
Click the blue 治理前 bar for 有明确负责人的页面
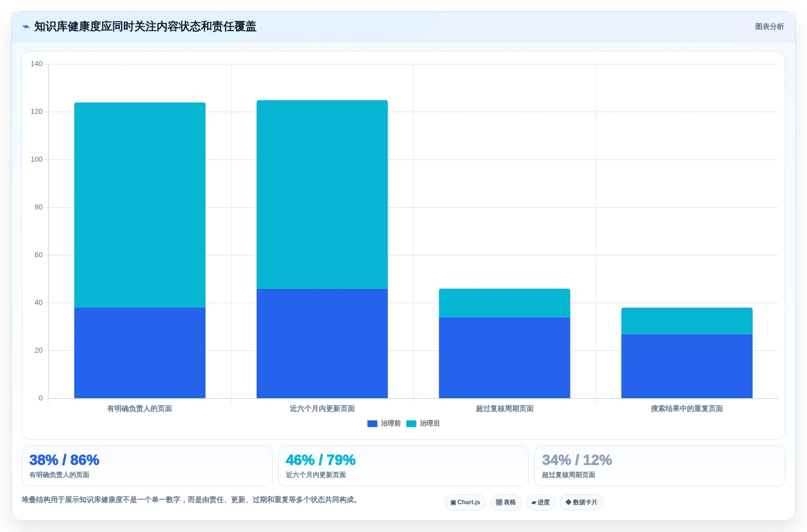(140, 353)
